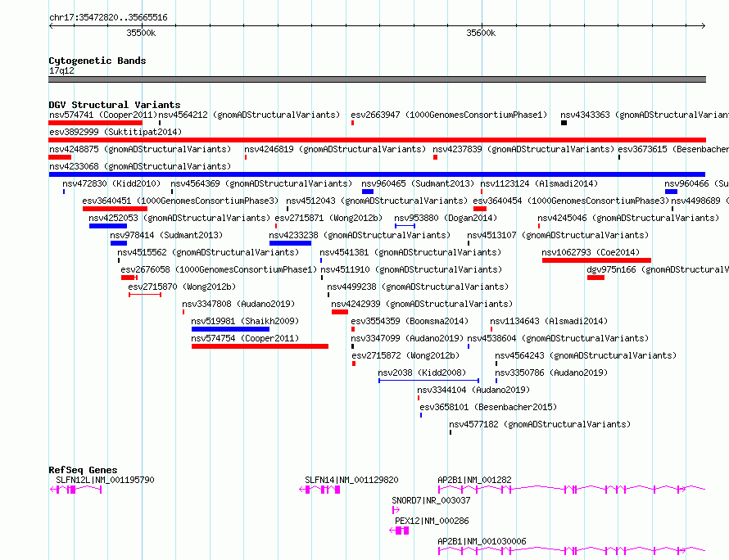Open the nsv472830 (Kidd2010) label
The width and height of the screenshot is (729, 560).
point(111,183)
